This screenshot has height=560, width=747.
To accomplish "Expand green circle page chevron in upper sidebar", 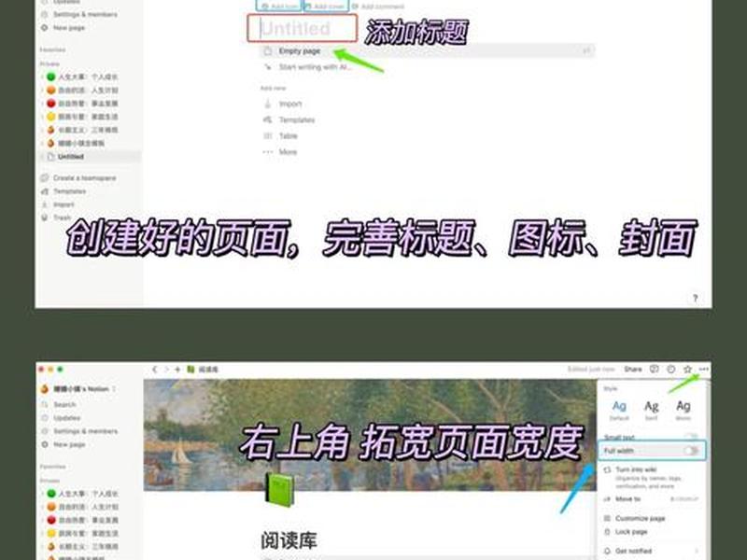I will (42, 77).
